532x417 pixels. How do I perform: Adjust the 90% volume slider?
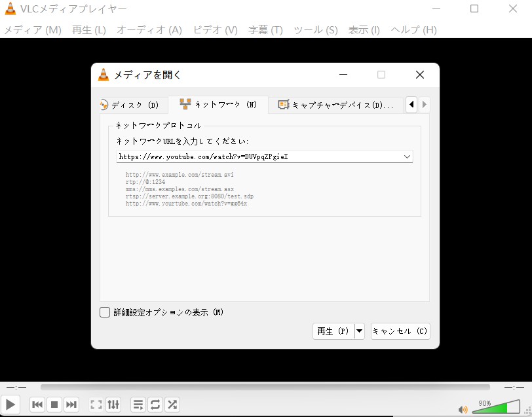point(496,407)
